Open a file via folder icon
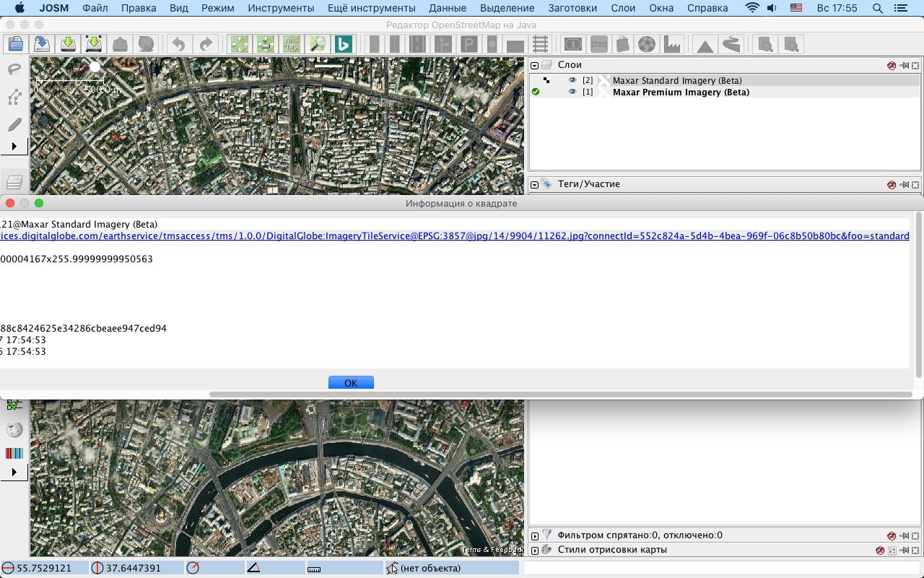 (15, 44)
